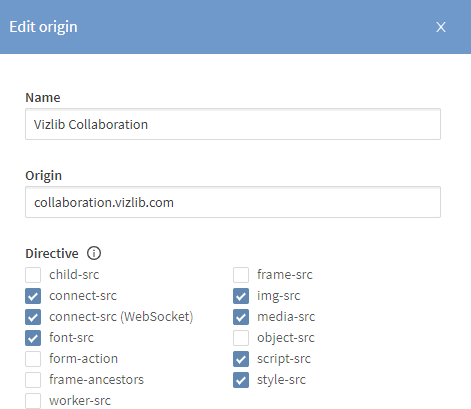Viewport: 471px width, 409px height.
Task: Enable the worker-src directive
Action: pyautogui.click(x=33, y=401)
